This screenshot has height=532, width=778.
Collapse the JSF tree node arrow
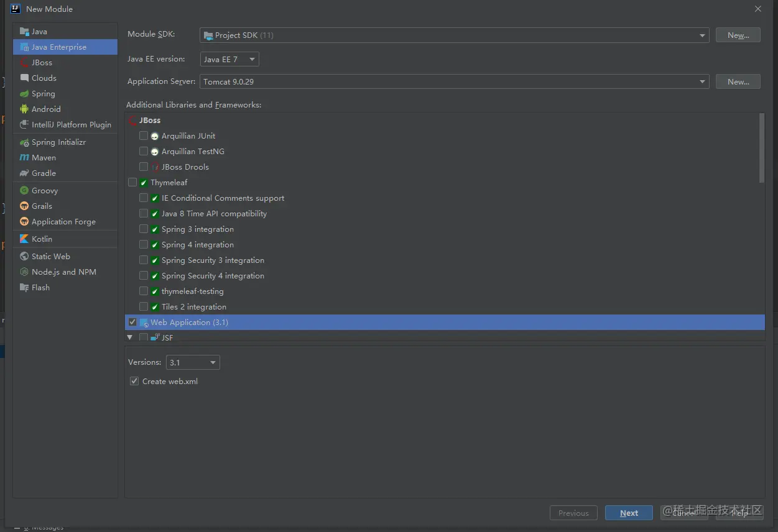[x=130, y=337]
